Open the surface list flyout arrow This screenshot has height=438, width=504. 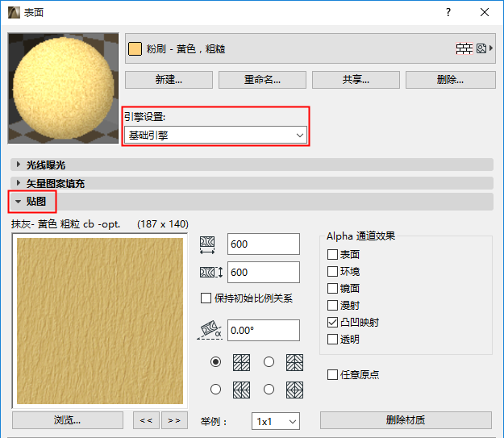click(491, 48)
